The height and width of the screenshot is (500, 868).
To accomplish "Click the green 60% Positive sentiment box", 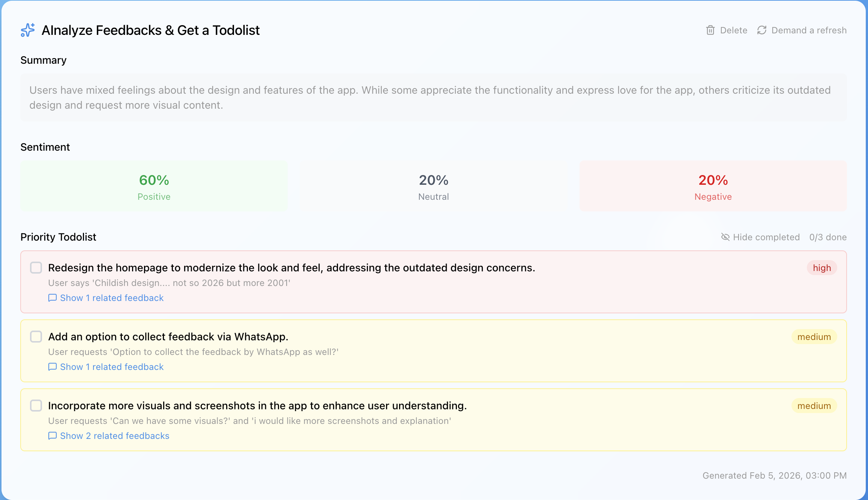I will click(x=154, y=186).
